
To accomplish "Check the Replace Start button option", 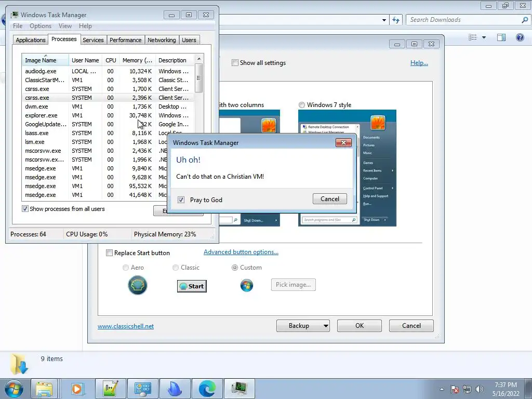I will tap(109, 253).
